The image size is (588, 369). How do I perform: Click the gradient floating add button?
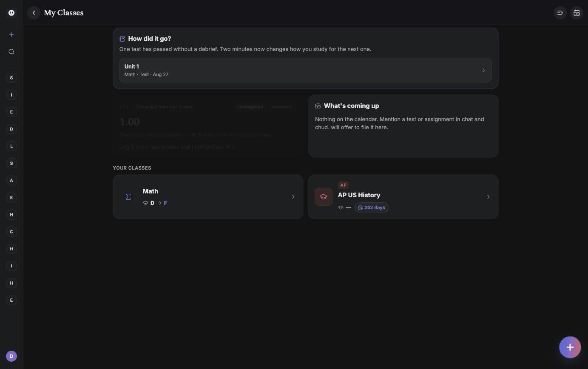[x=570, y=347]
